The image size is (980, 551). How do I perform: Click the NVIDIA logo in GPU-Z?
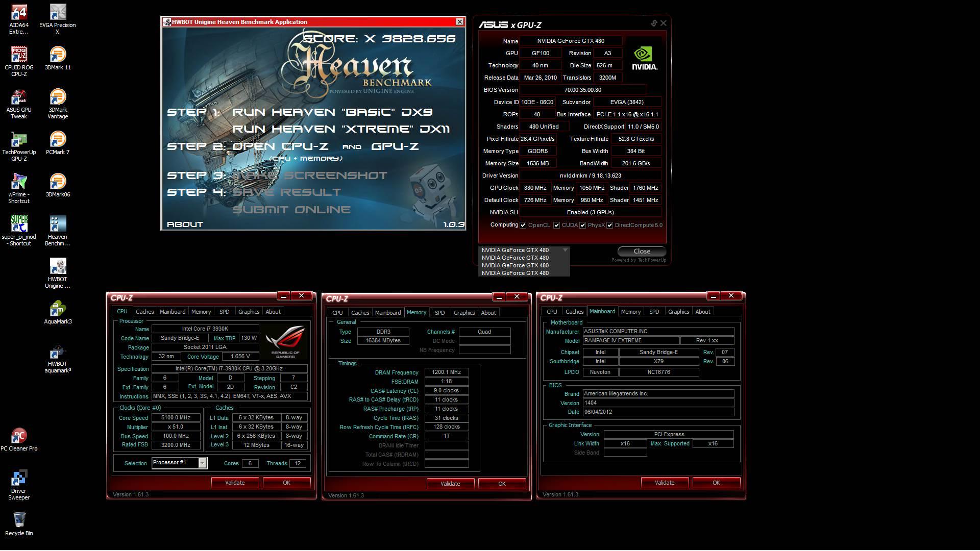click(644, 59)
